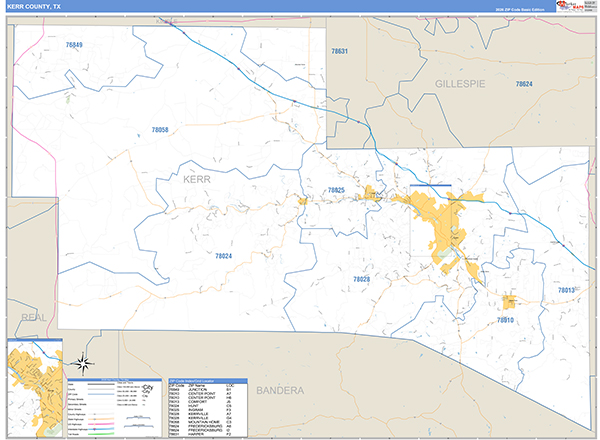Select the ZIP code 78631 label

click(338, 51)
